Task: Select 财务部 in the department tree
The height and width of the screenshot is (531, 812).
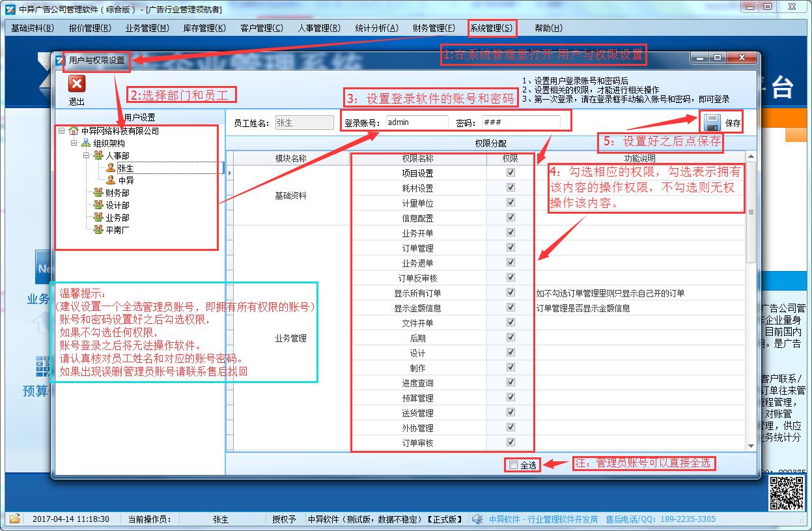Action: [118, 193]
